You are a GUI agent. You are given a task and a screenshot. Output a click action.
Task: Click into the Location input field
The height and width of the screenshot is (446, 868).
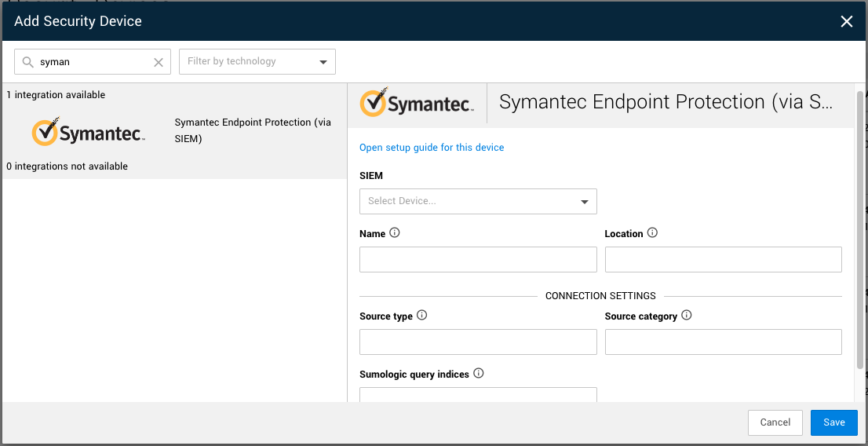(724, 259)
